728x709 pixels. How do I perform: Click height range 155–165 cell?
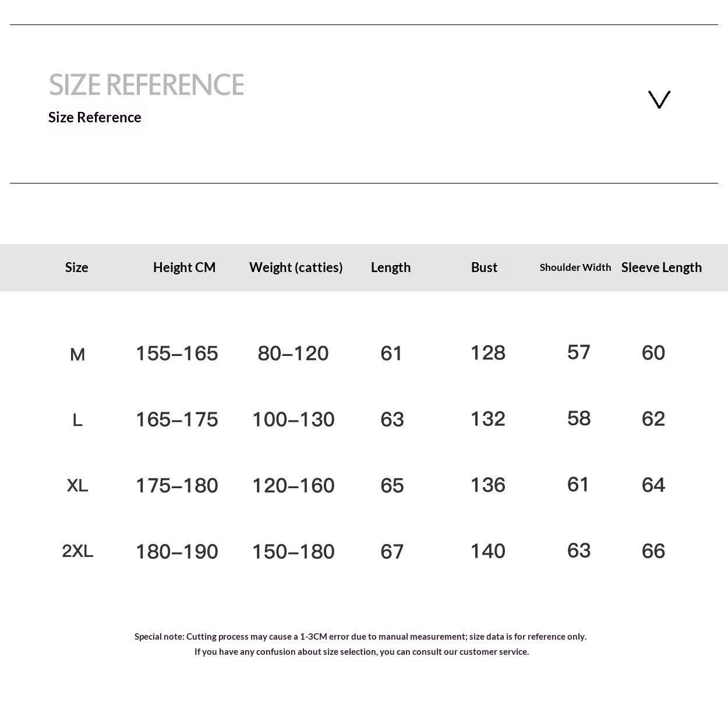pos(176,354)
